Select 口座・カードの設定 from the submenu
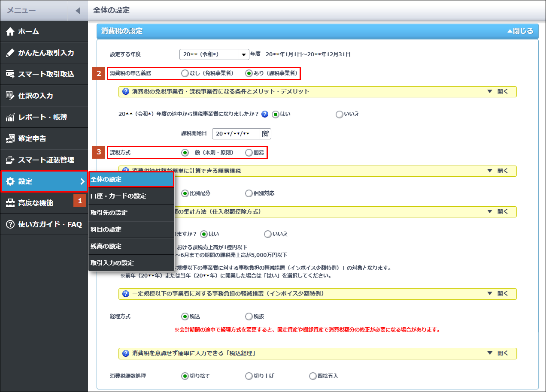This screenshot has width=546, height=392. point(118,196)
